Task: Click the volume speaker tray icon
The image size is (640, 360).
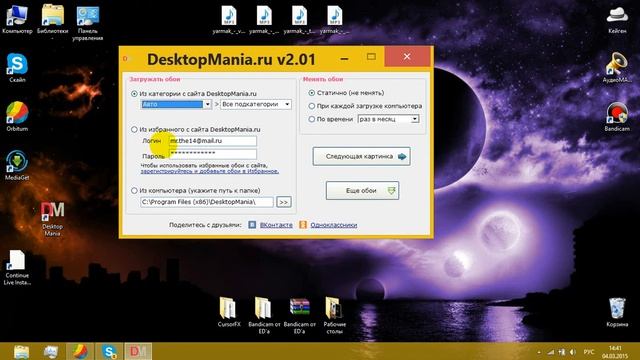Action: [x=573, y=352]
